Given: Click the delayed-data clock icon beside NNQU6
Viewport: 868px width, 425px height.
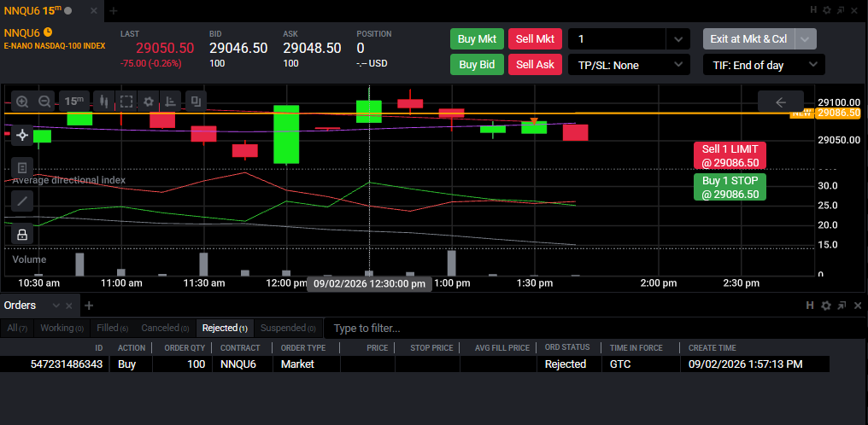Looking at the screenshot, I should click(48, 32).
